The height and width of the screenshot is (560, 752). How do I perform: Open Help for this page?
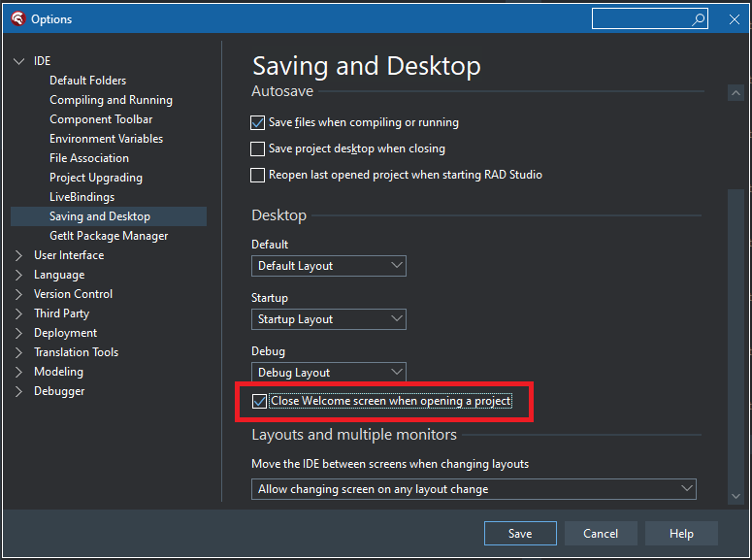tap(681, 533)
